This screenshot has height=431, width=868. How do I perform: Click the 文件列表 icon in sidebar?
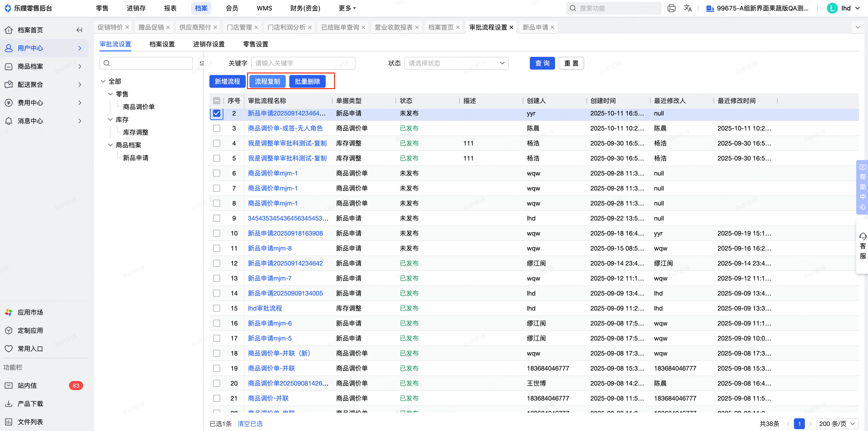9,422
